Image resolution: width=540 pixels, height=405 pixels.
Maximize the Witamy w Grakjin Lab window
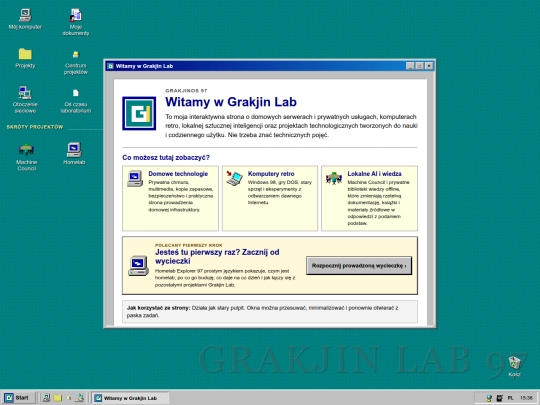tap(419, 66)
